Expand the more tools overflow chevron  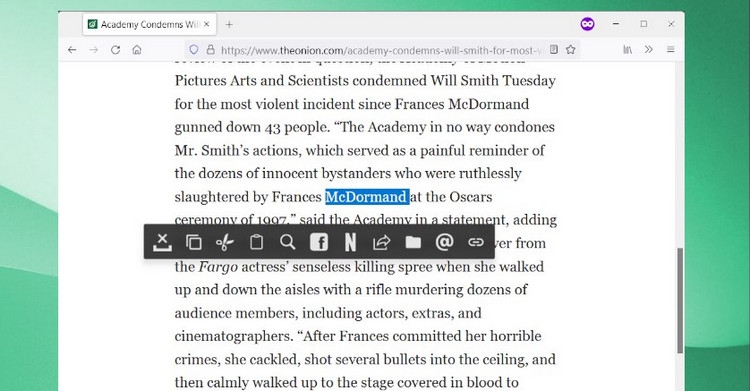pos(649,49)
